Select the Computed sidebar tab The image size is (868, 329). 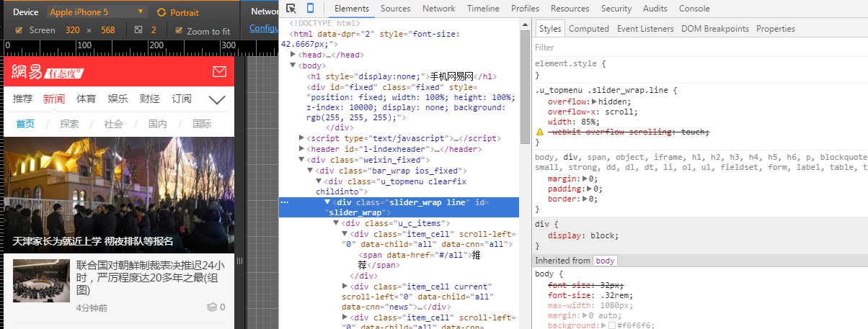[x=589, y=29]
